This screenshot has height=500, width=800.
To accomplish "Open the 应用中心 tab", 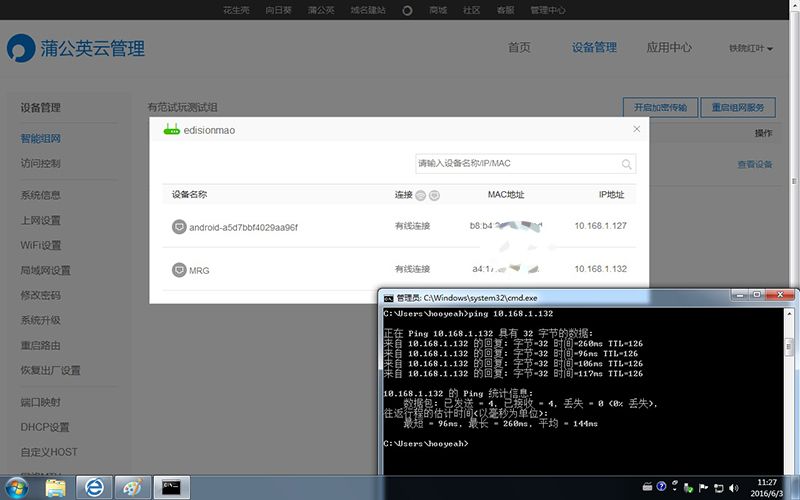I will click(x=669, y=48).
